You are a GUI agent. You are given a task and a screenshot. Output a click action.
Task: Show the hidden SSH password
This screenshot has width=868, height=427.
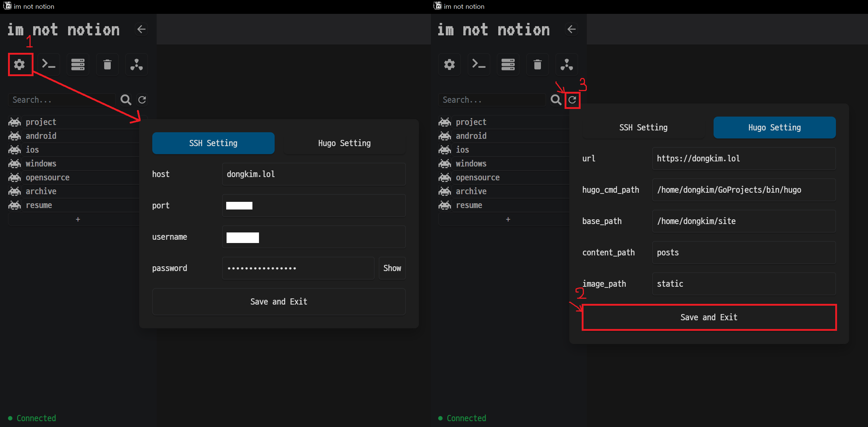[x=392, y=268]
